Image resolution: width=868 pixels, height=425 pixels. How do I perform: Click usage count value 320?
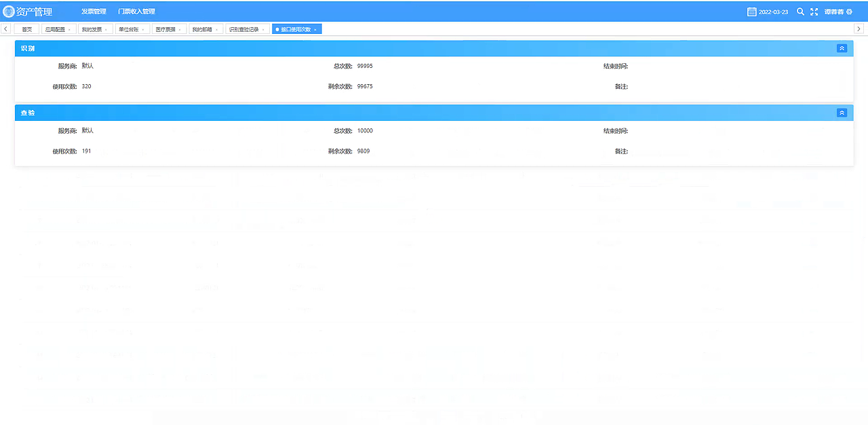click(87, 87)
